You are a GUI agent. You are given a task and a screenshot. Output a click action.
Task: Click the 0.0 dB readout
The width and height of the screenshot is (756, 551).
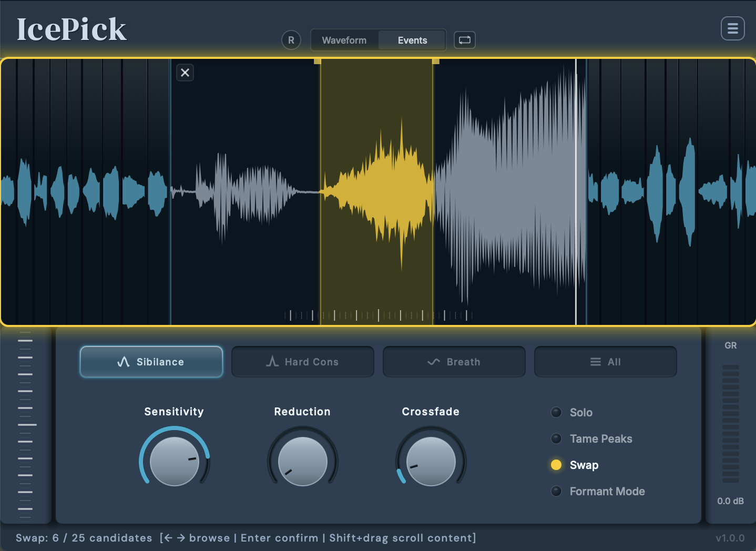tap(731, 501)
